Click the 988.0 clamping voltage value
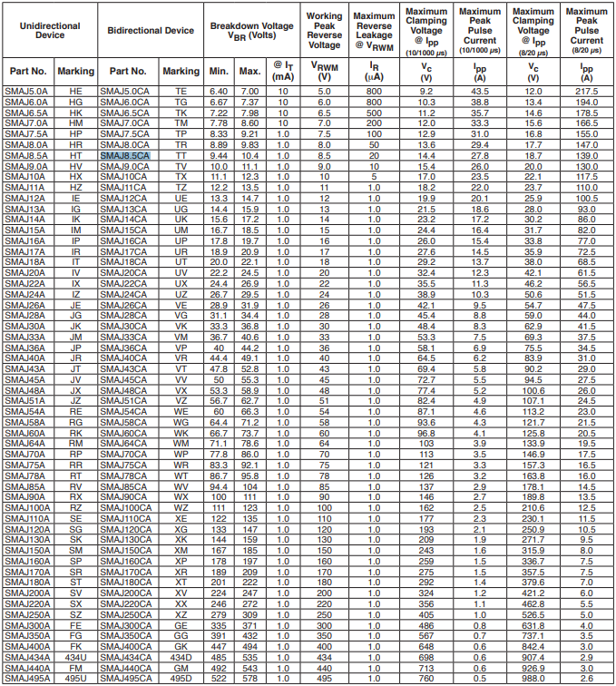 pyautogui.click(x=533, y=678)
